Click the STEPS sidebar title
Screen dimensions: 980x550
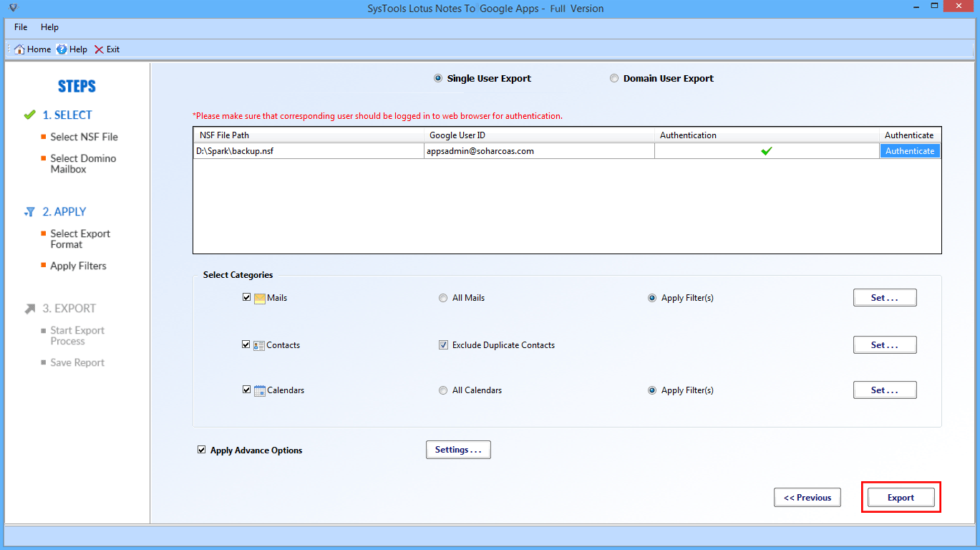point(77,87)
